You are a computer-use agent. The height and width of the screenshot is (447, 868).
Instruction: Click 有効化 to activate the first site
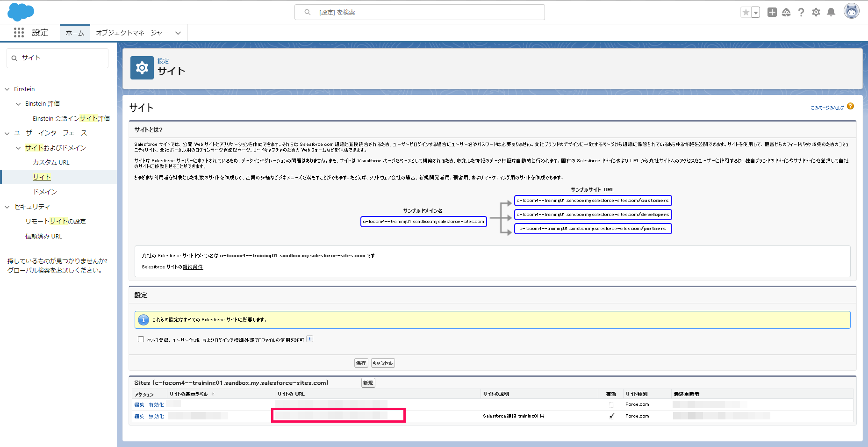(156, 405)
